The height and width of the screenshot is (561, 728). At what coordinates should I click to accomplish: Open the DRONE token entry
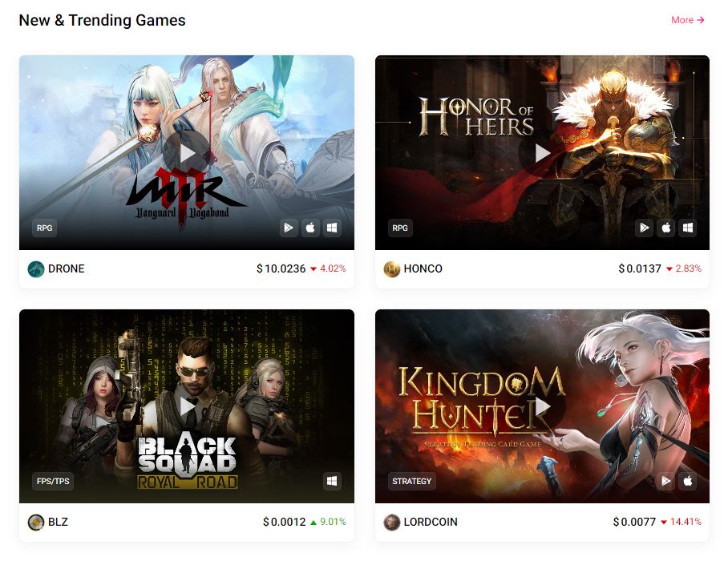(56, 268)
